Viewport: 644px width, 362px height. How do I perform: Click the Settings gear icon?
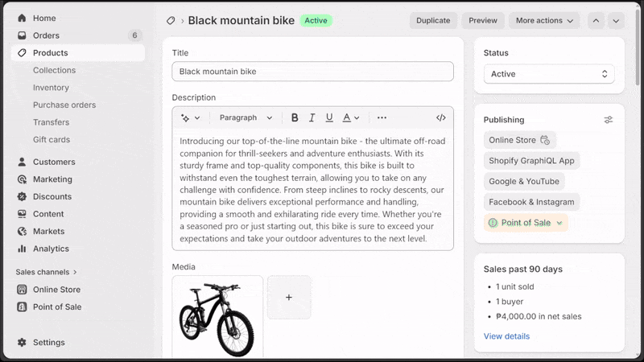point(22,342)
